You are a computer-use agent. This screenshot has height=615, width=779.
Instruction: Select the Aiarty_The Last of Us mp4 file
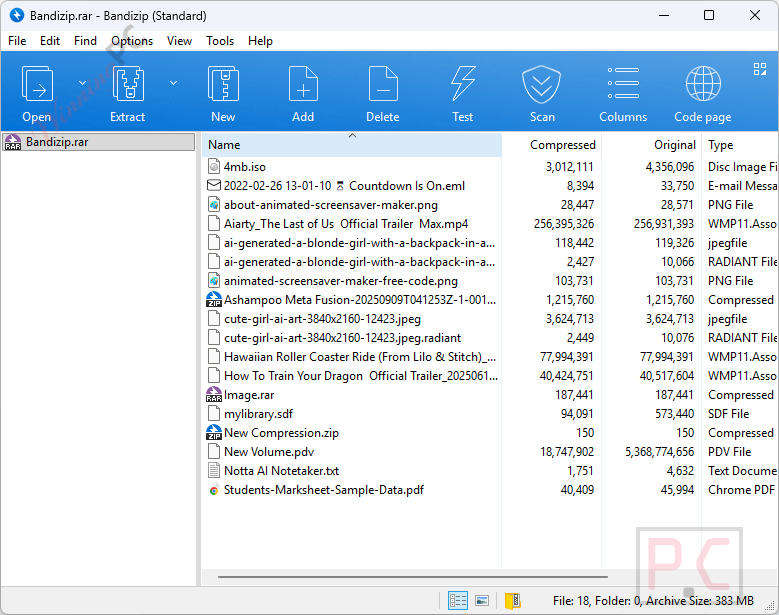pyautogui.click(x=346, y=224)
